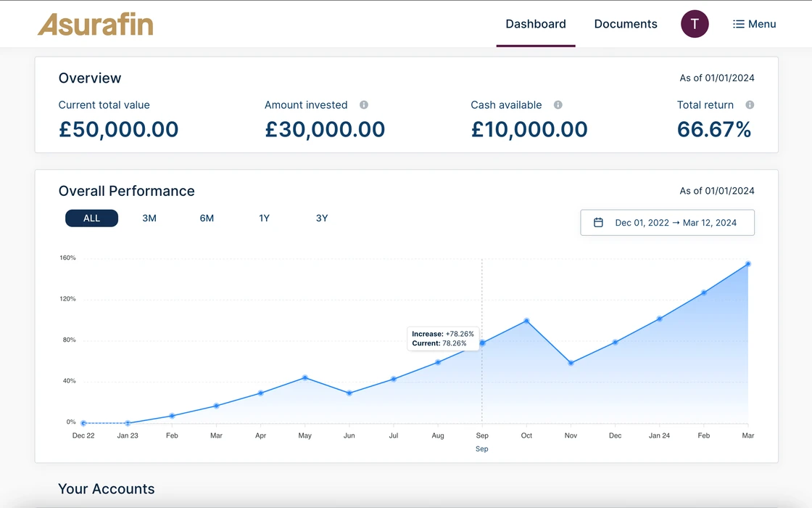
Task: Click the Jan 24 data point
Action: coord(659,319)
